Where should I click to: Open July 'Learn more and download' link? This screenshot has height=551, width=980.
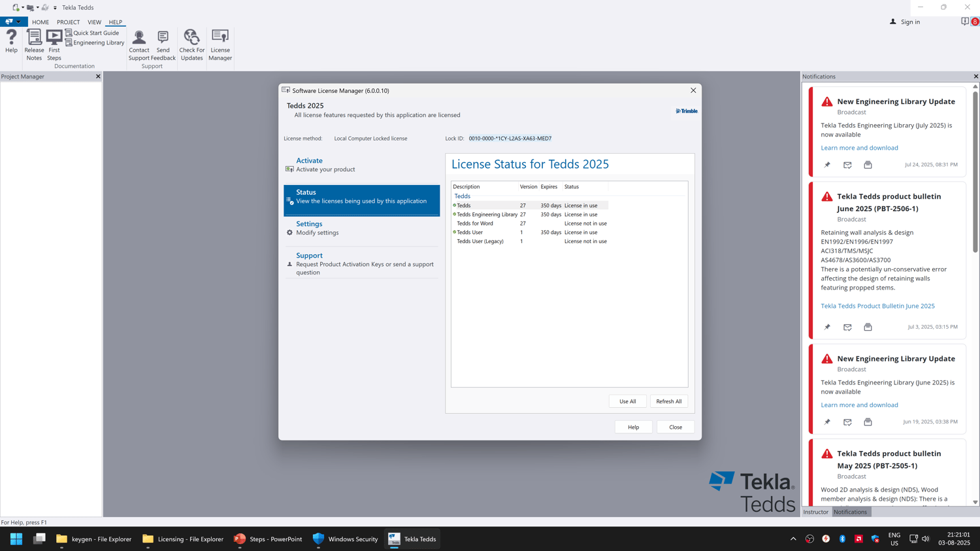(859, 148)
